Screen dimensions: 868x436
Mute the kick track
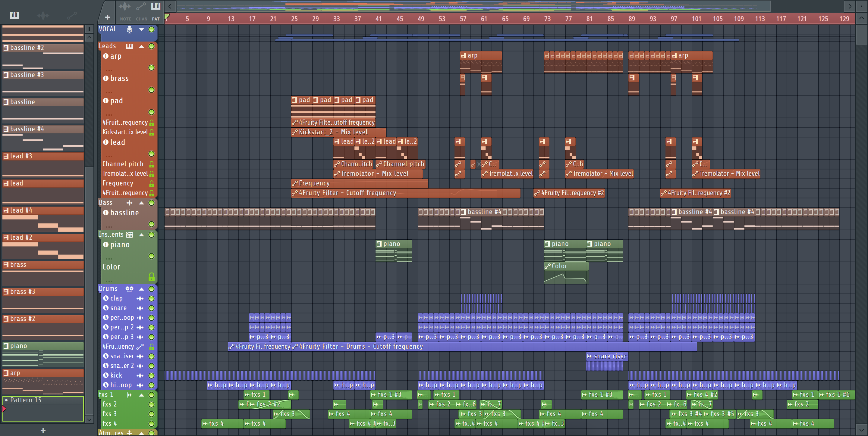(x=152, y=376)
